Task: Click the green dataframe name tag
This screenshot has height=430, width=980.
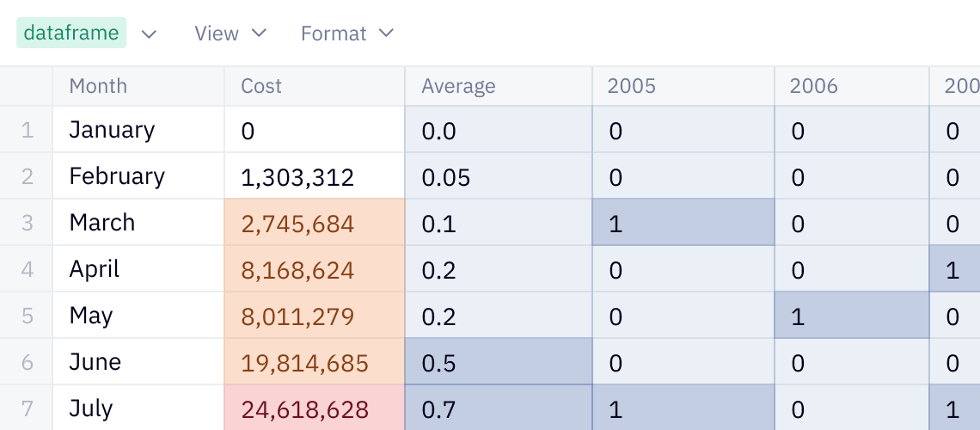Action: (x=71, y=34)
